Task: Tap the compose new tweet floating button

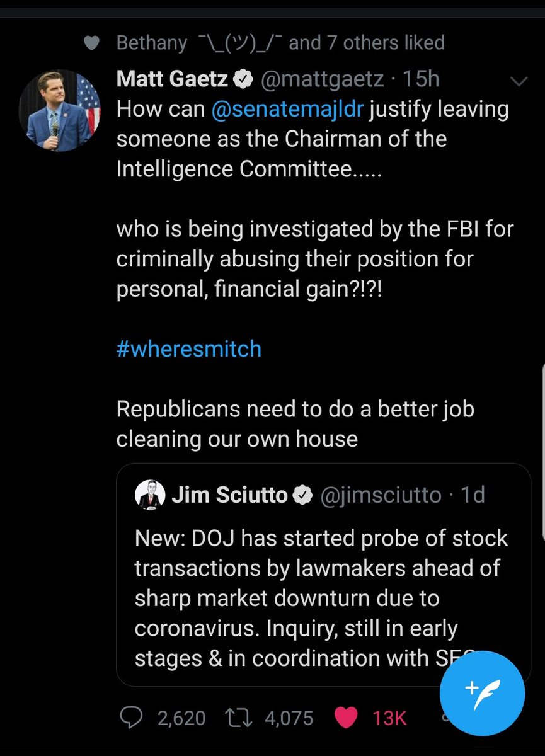Action: [481, 692]
